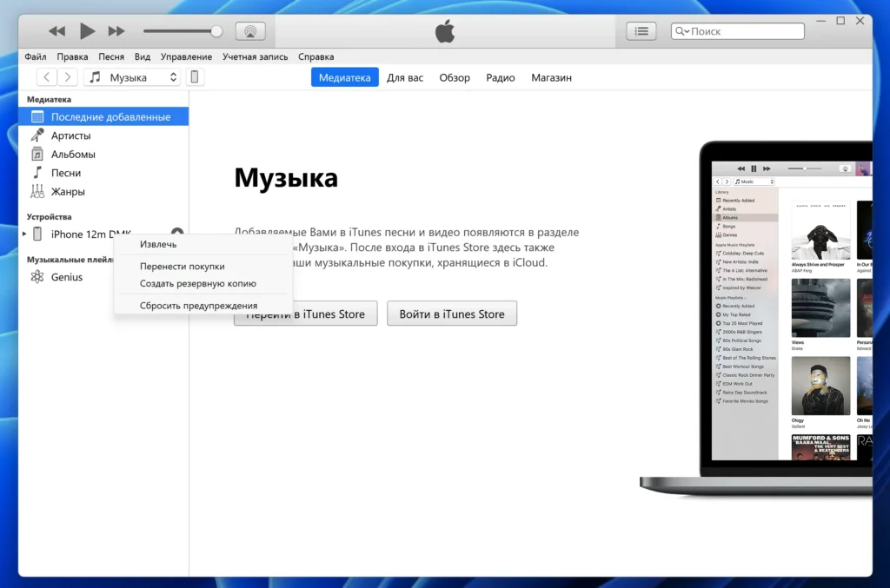Select Артисты in the sidebar
Screen dimensions: 890x588
103,135
